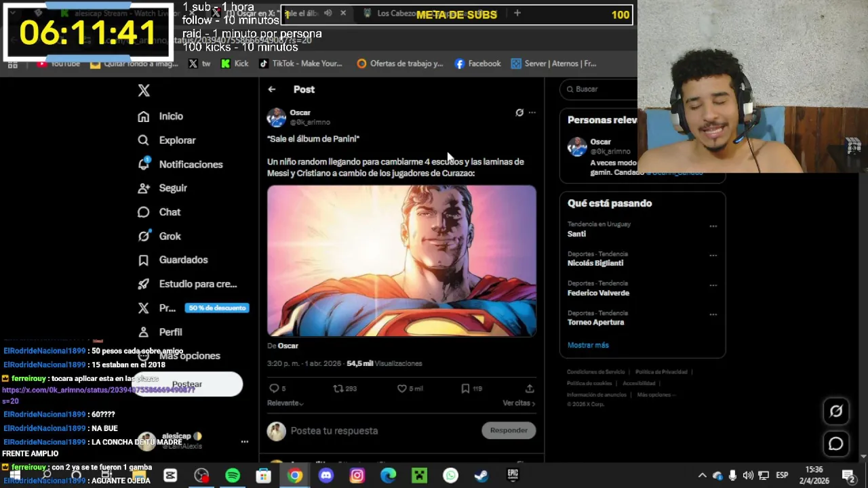
Task: Click the repost icon with 293
Action: [338, 388]
